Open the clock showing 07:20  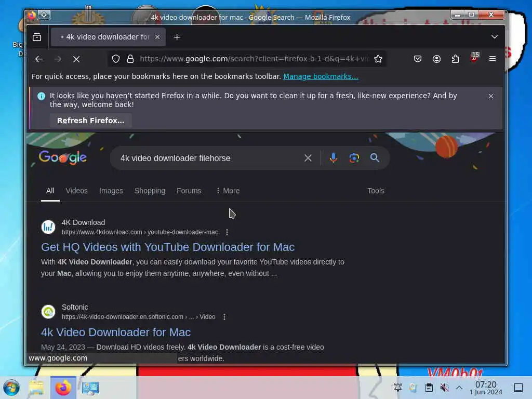[486, 388]
